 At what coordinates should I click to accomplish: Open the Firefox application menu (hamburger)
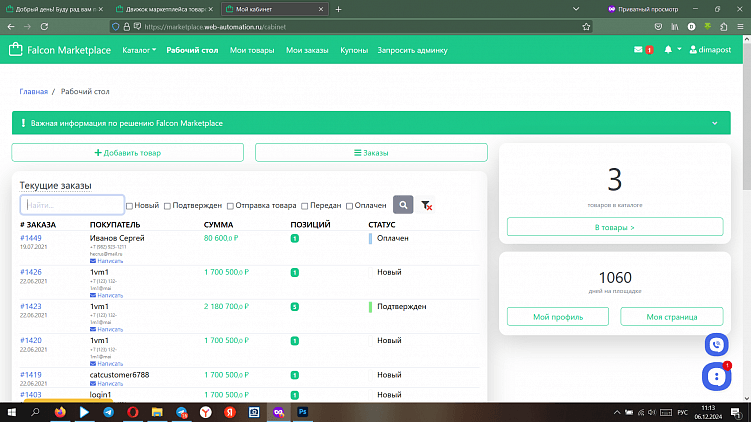point(740,27)
